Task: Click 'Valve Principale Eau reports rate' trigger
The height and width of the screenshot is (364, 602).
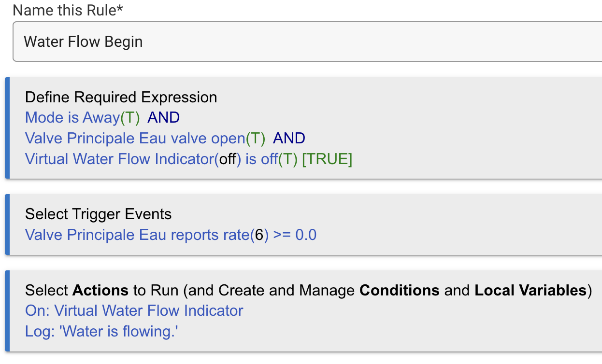Action: 138,235
